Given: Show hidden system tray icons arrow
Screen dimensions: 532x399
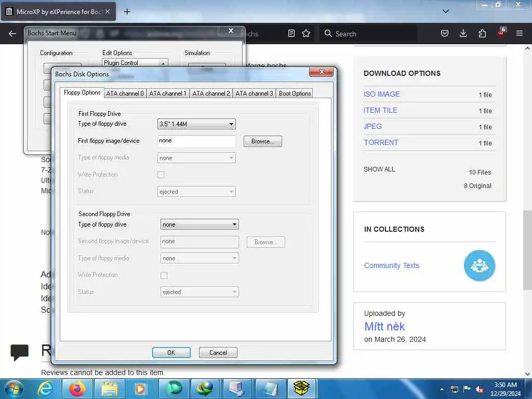Looking at the screenshot, I should [442, 389].
